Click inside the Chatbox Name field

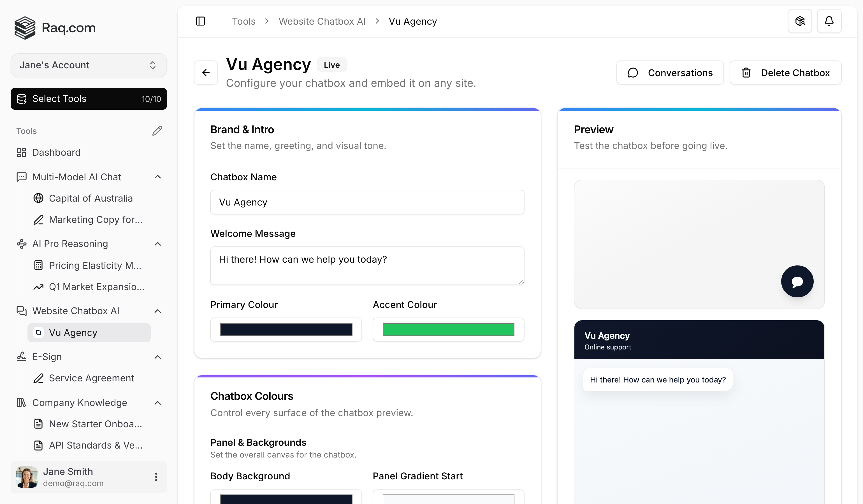tap(367, 202)
